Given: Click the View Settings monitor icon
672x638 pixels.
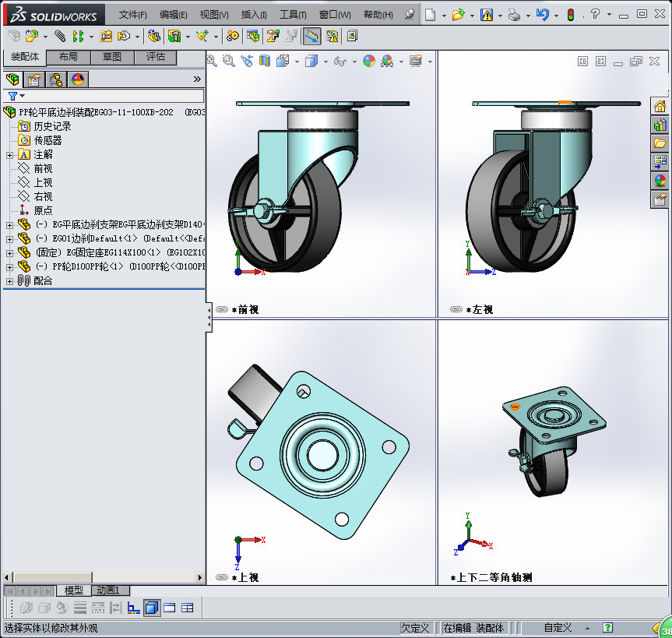Looking at the screenshot, I should pos(416,62).
